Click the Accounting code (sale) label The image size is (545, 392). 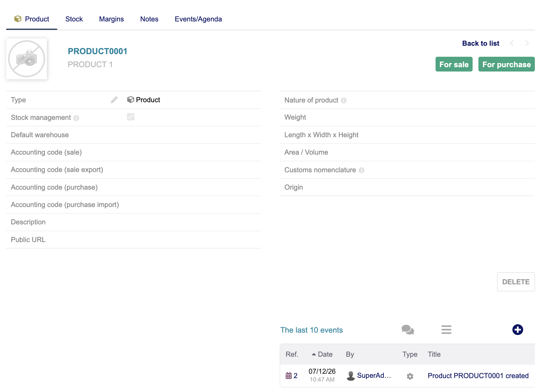click(46, 152)
